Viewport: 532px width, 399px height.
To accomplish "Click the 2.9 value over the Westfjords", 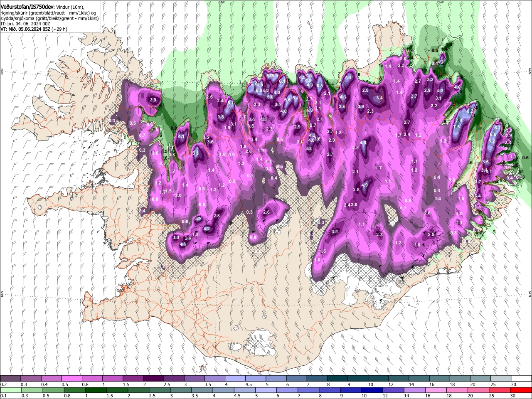I will 153,100.
